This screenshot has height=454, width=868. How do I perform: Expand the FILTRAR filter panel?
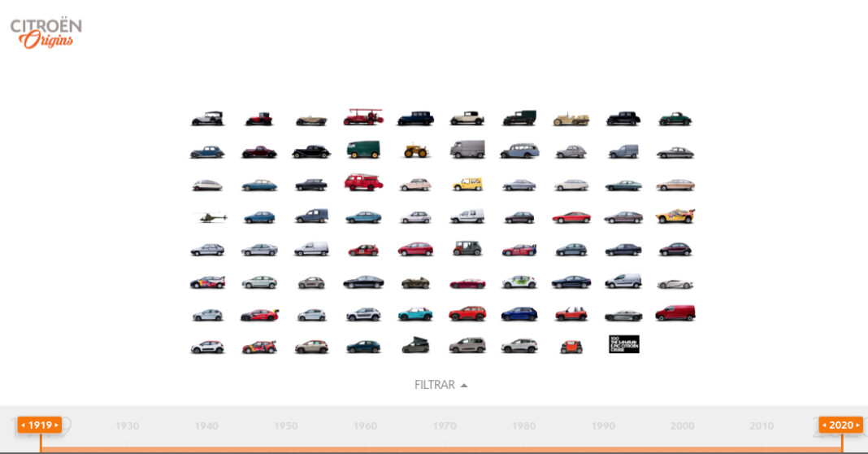coord(441,385)
